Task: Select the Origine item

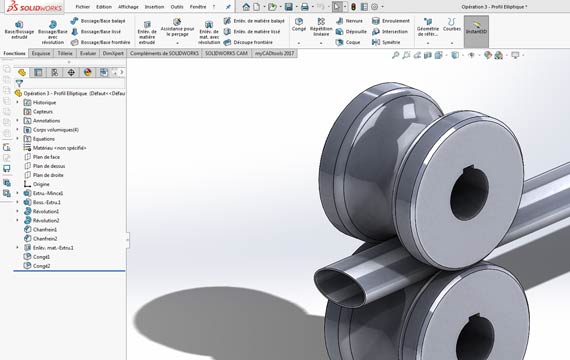Action: pyautogui.click(x=36, y=184)
